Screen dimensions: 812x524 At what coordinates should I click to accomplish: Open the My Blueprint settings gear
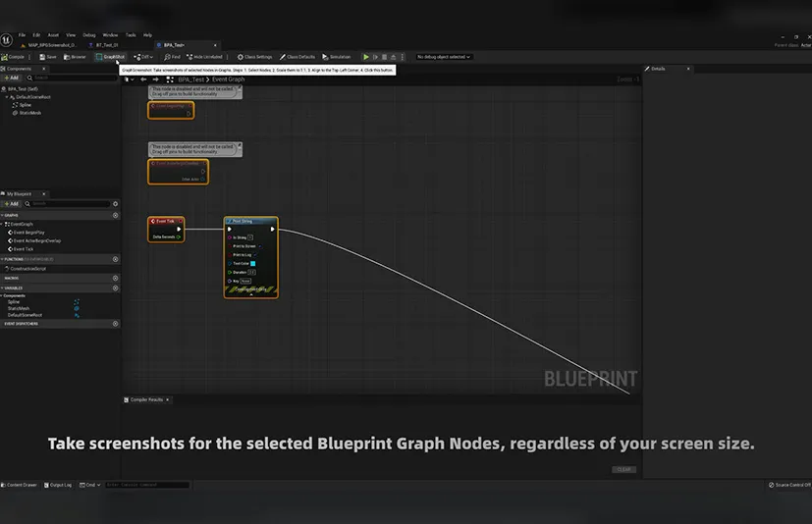pos(116,203)
